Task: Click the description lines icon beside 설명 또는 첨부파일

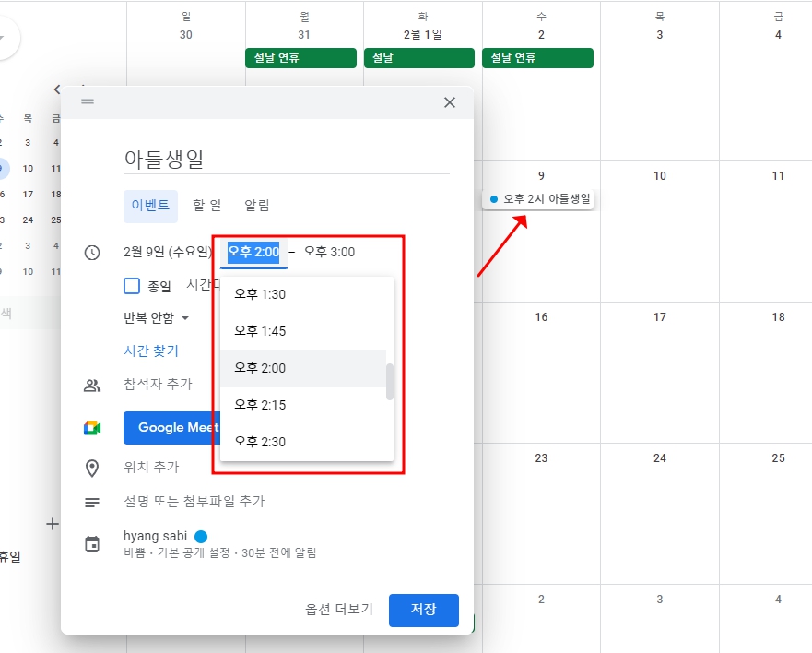Action: 92,502
